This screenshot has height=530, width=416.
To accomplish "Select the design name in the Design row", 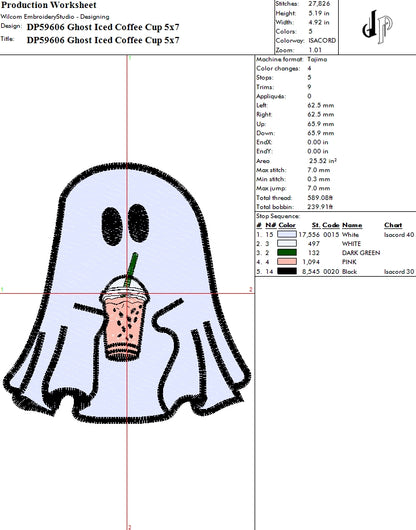I will pos(103,27).
